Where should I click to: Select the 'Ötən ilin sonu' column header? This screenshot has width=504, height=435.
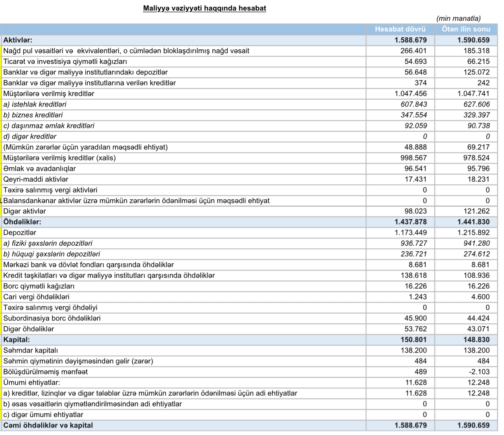[466, 29]
